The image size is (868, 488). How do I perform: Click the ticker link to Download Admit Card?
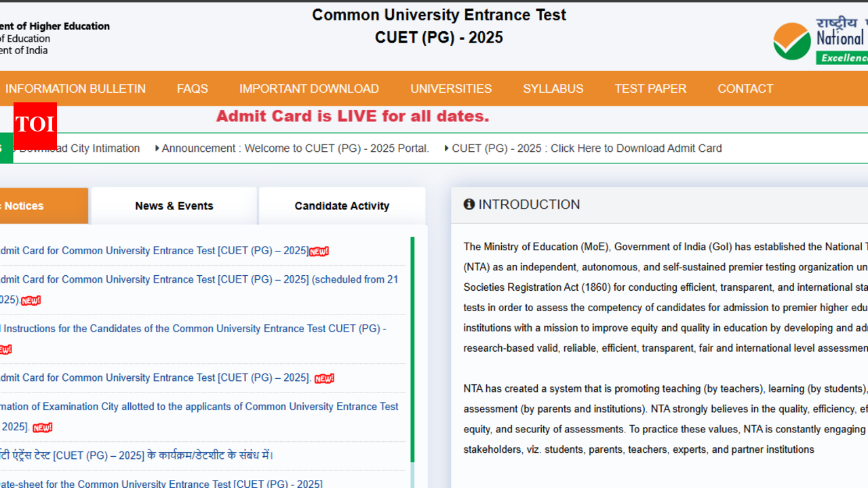click(587, 148)
